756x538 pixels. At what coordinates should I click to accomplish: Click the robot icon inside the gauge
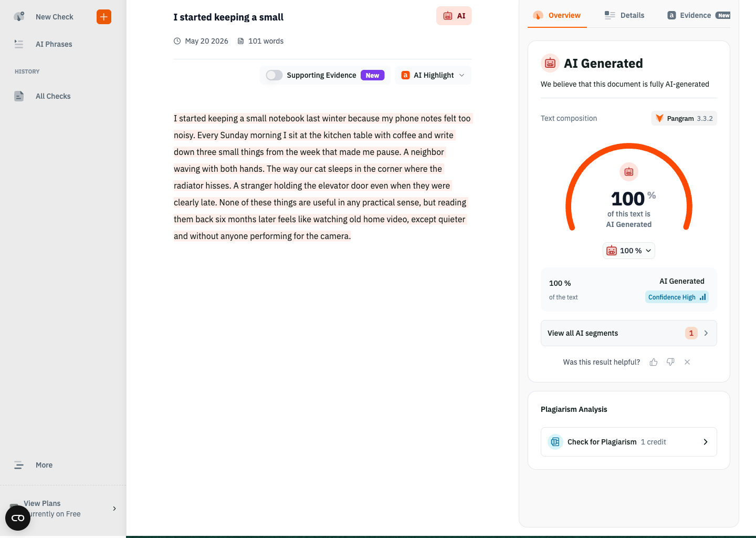pos(629,172)
